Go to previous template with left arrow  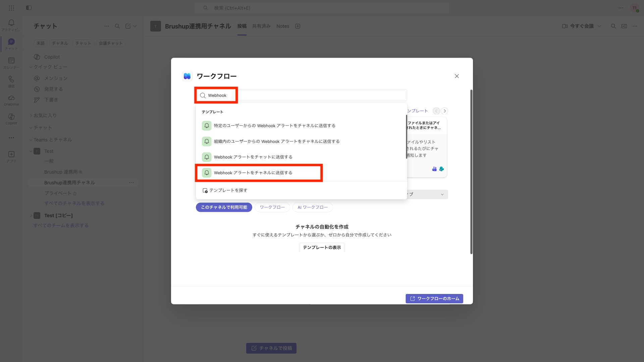tap(436, 111)
